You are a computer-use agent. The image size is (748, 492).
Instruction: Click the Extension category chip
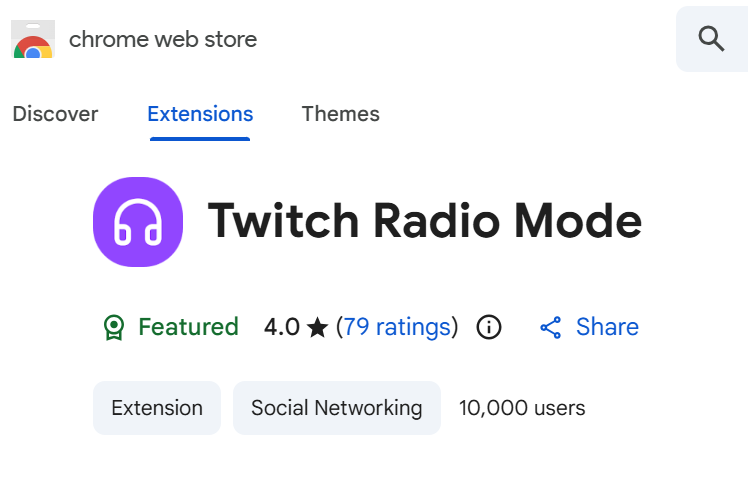(x=157, y=408)
